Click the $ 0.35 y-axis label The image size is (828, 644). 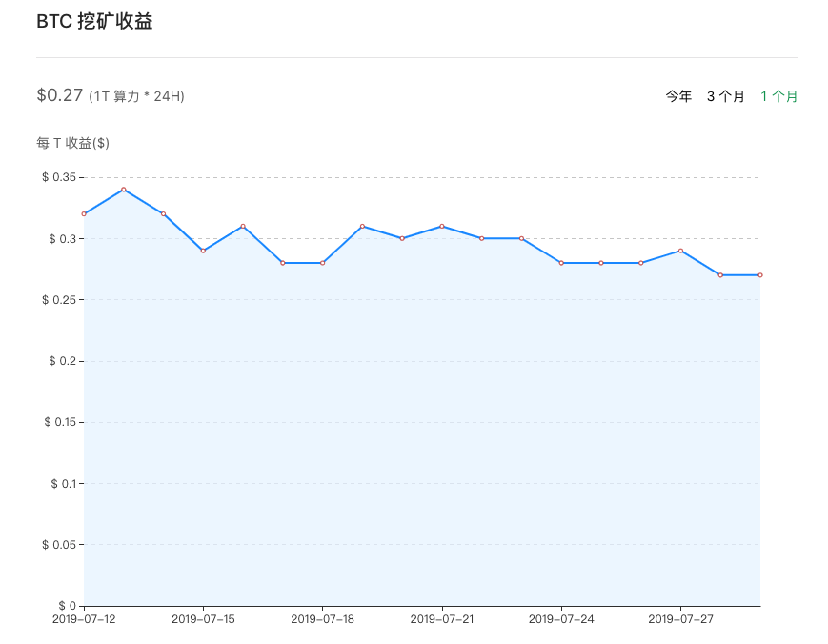pyautogui.click(x=59, y=177)
